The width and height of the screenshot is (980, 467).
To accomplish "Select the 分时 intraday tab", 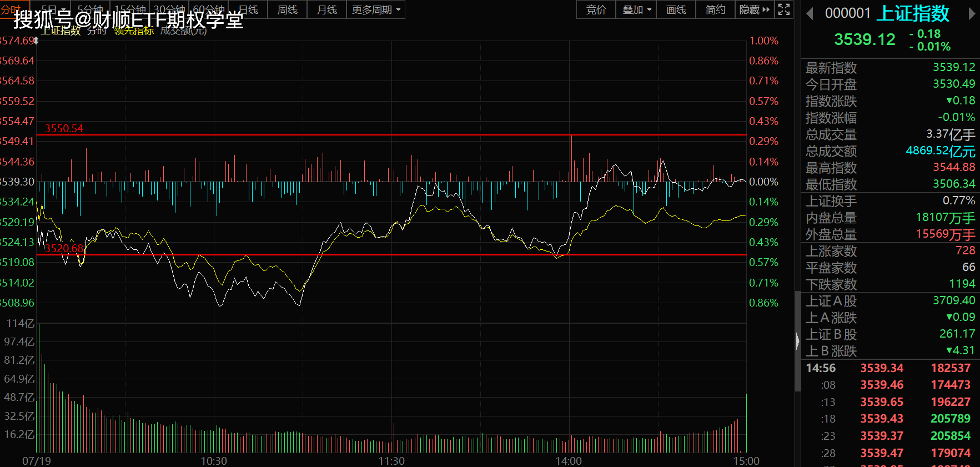I will (11, 9).
